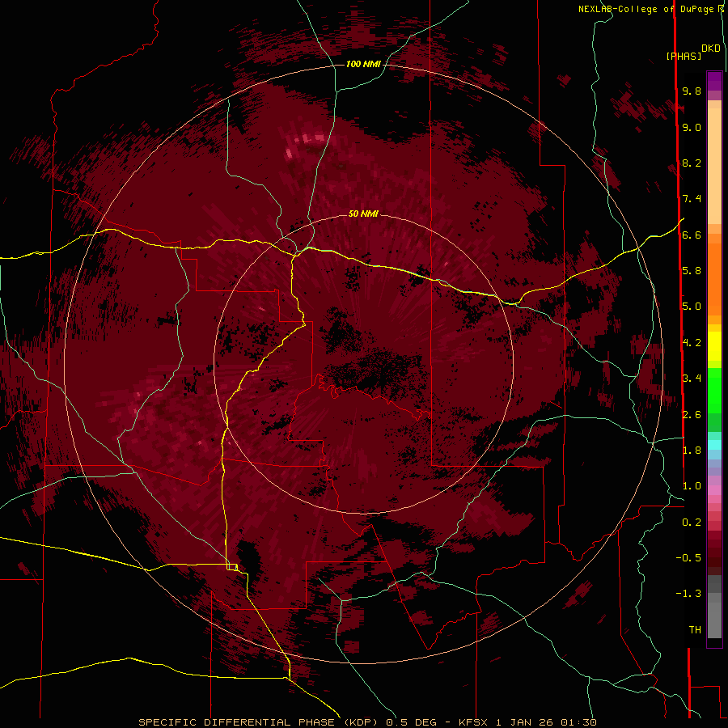
Task: Click the 5.0 value on the scale
Action: pyautogui.click(x=692, y=307)
